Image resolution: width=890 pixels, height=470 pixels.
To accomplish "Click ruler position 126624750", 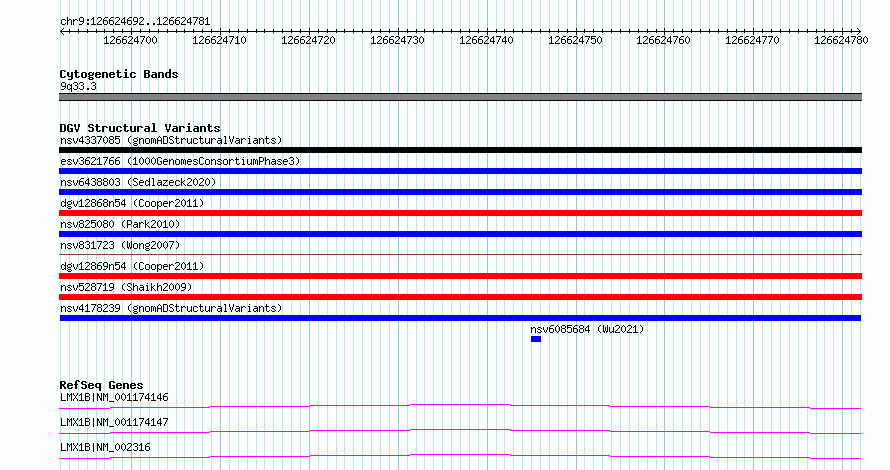I will [x=575, y=40].
